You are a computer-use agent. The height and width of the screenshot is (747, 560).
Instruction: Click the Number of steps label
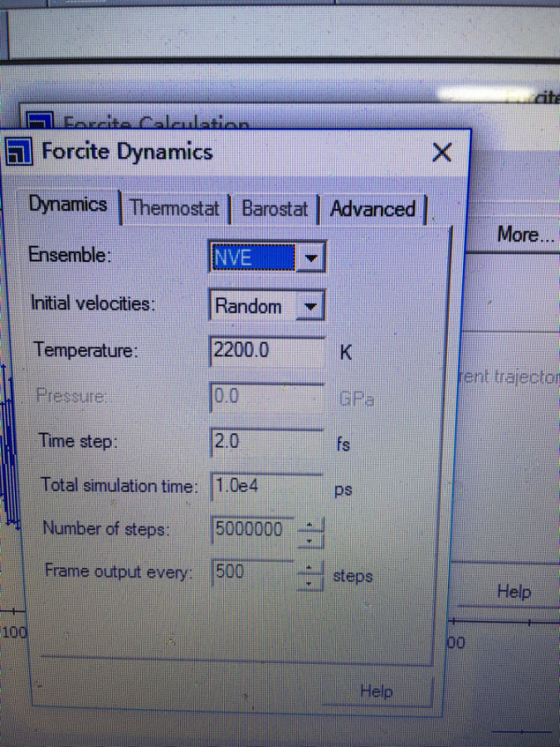pyautogui.click(x=105, y=529)
